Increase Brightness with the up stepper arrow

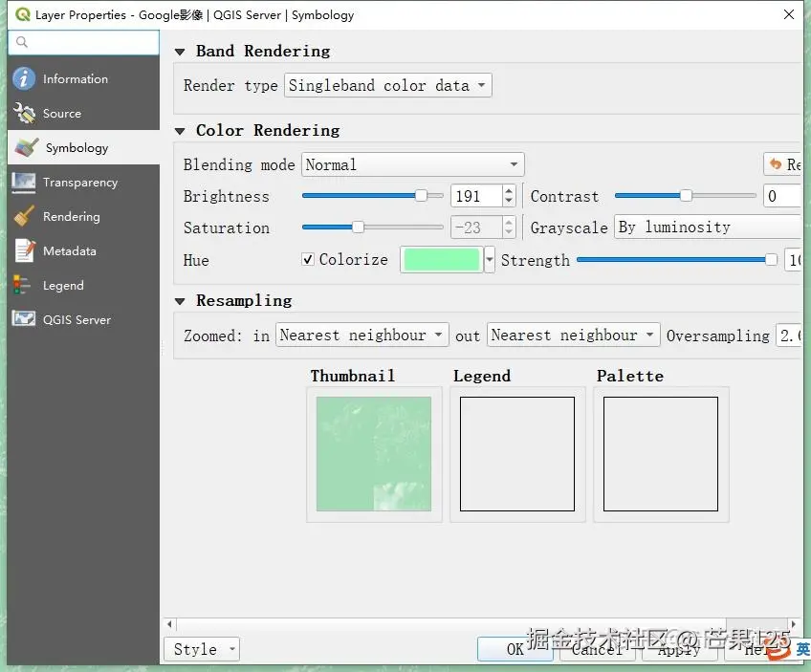click(509, 191)
